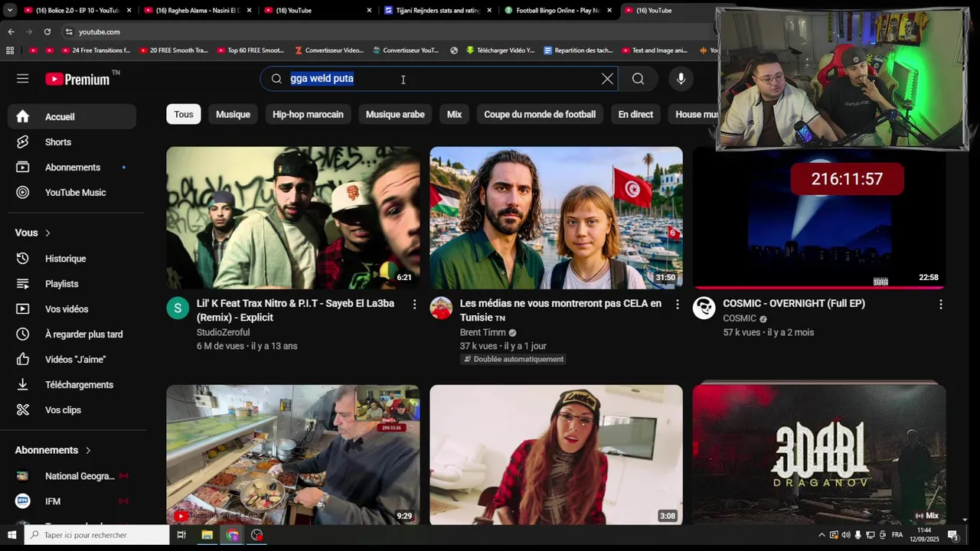This screenshot has width=980, height=551.
Task: Open Vos vidéos in the sidebar
Action: pos(72,309)
